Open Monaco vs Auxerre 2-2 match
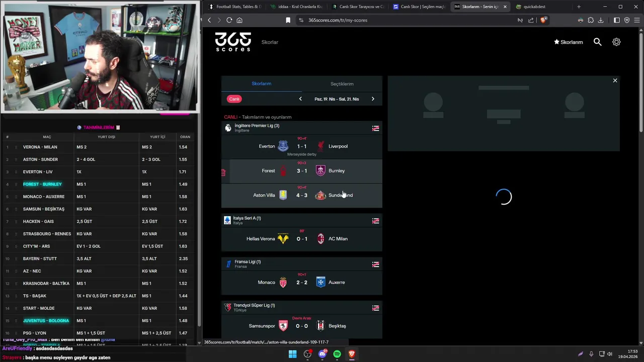This screenshot has width=644, height=362. coord(302,283)
